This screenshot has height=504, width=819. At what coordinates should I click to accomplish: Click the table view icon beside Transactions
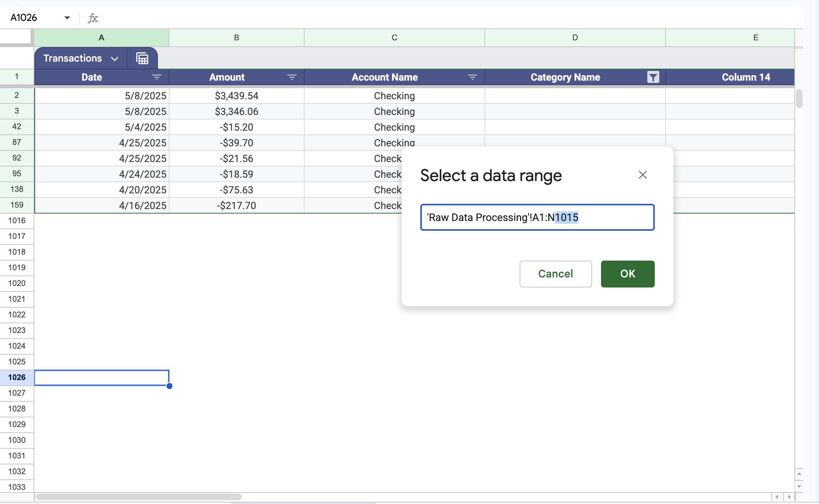(x=142, y=59)
